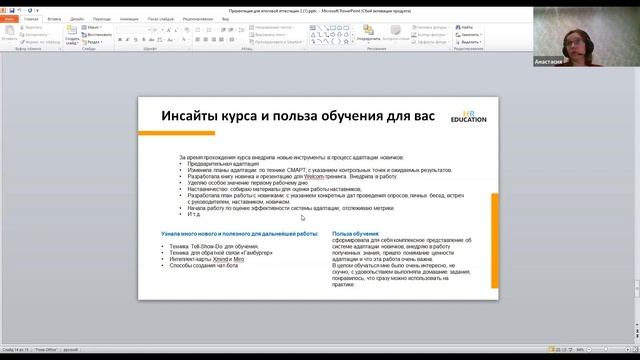Click the zoom out minus button
The width and height of the screenshot is (640, 360).
(x=589, y=350)
